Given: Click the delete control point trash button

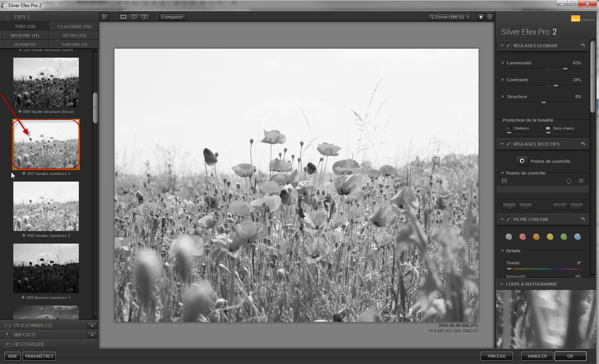Looking at the screenshot, I should pyautogui.click(x=576, y=206).
